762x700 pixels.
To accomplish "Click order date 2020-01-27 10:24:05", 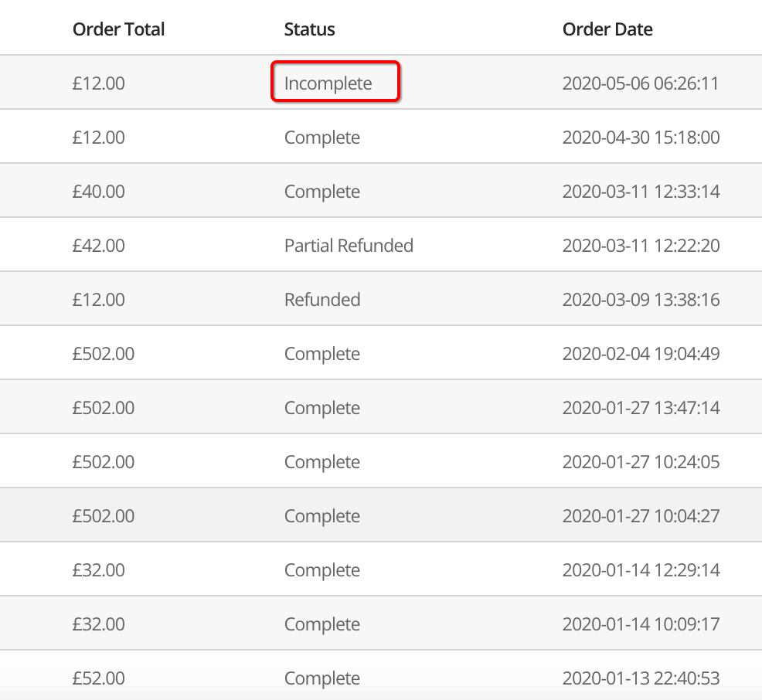I will pos(641,462).
